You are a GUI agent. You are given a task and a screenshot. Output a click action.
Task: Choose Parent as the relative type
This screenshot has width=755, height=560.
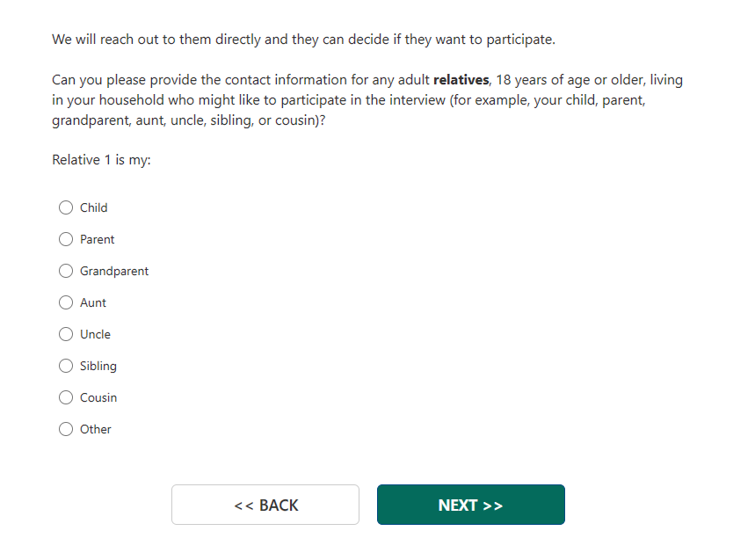click(x=66, y=239)
